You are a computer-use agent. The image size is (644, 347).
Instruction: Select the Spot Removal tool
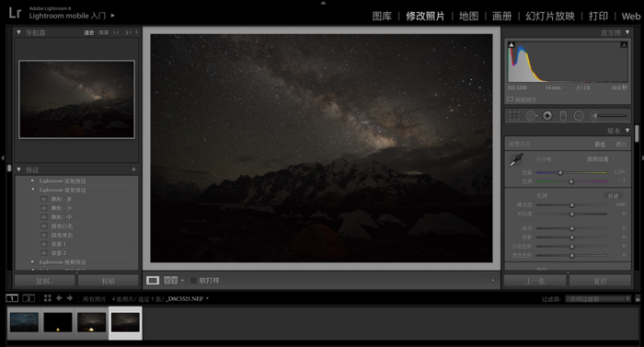point(532,116)
